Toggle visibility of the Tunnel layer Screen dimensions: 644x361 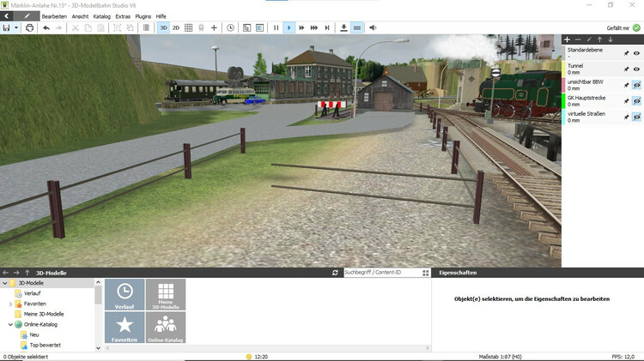point(636,69)
